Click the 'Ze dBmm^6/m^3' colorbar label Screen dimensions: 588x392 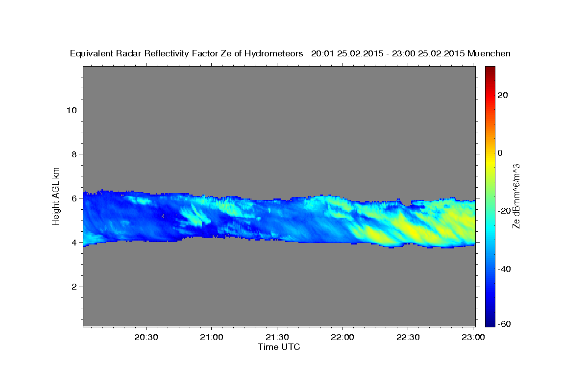[x=516, y=196]
